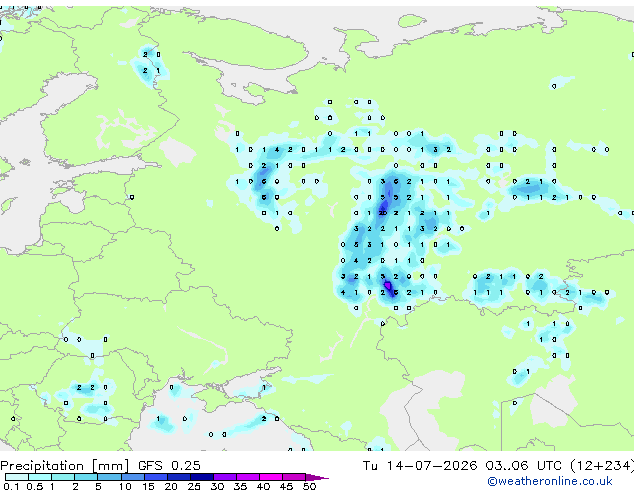Viewport: 634px width, 490px height.
Task: Click the date 'Tu 14-07-2026'
Action: click(420, 466)
